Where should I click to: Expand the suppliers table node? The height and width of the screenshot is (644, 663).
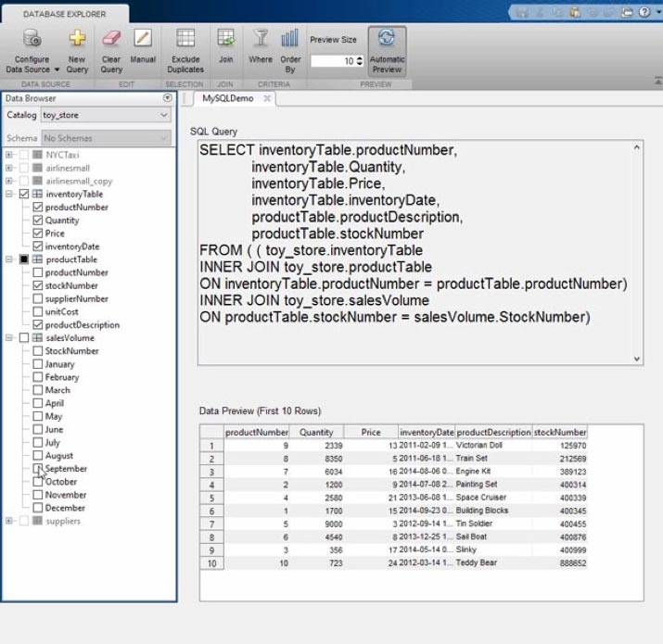[9, 521]
